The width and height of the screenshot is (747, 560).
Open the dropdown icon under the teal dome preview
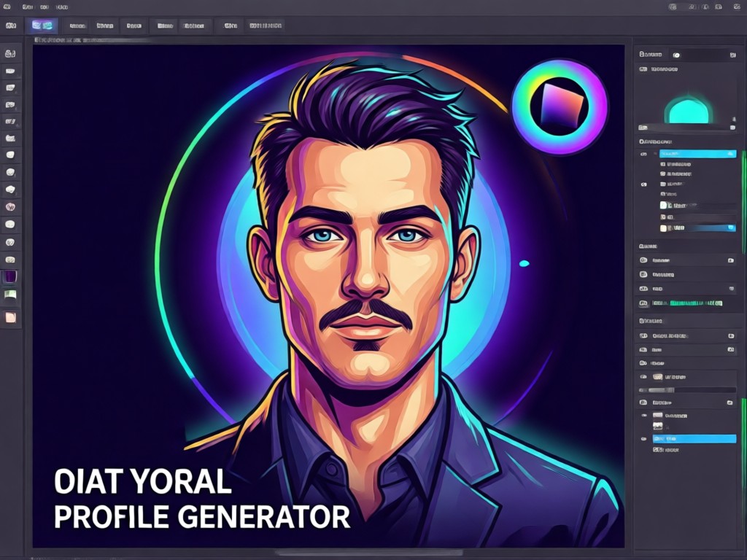click(732, 128)
